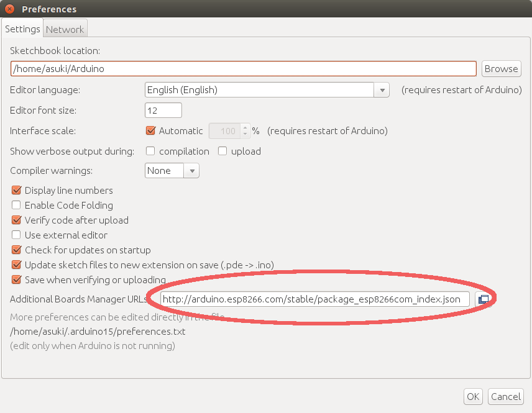Increase the interface scale percentage

click(x=245, y=127)
